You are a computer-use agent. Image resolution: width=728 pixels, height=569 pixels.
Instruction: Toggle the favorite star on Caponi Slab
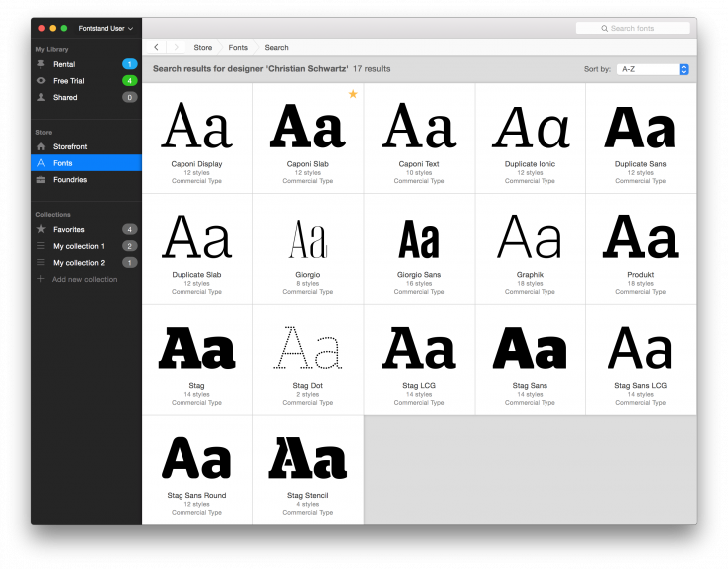(353, 94)
